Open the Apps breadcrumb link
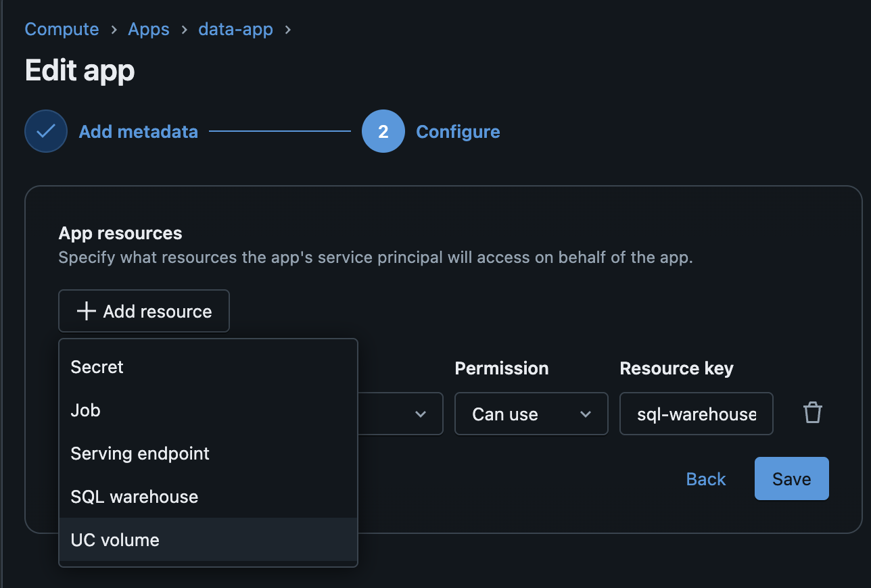Image resolution: width=871 pixels, height=588 pixels. (x=149, y=29)
